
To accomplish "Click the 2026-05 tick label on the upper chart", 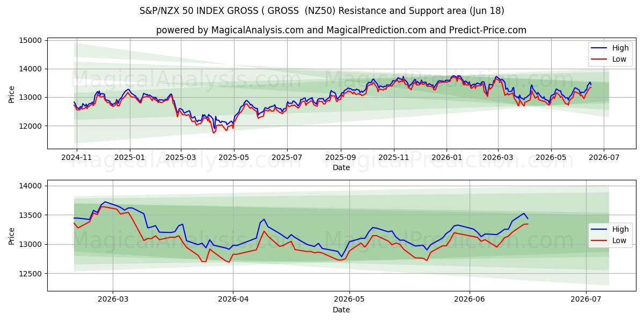I will [551, 158].
